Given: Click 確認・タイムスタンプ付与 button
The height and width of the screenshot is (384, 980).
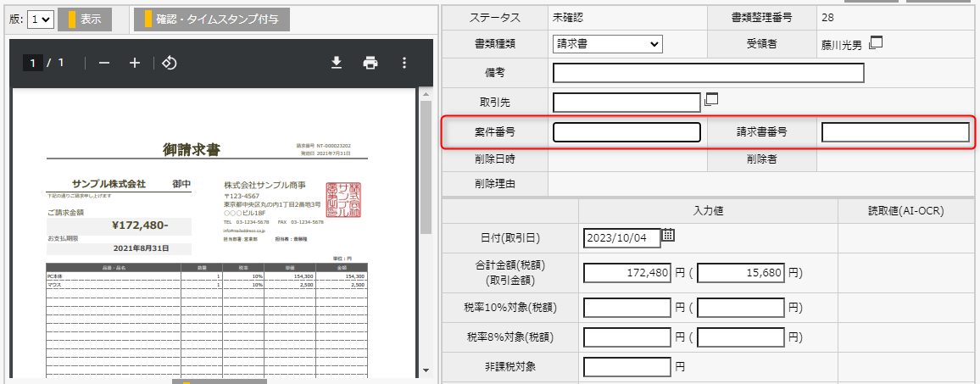Looking at the screenshot, I should coord(211,19).
